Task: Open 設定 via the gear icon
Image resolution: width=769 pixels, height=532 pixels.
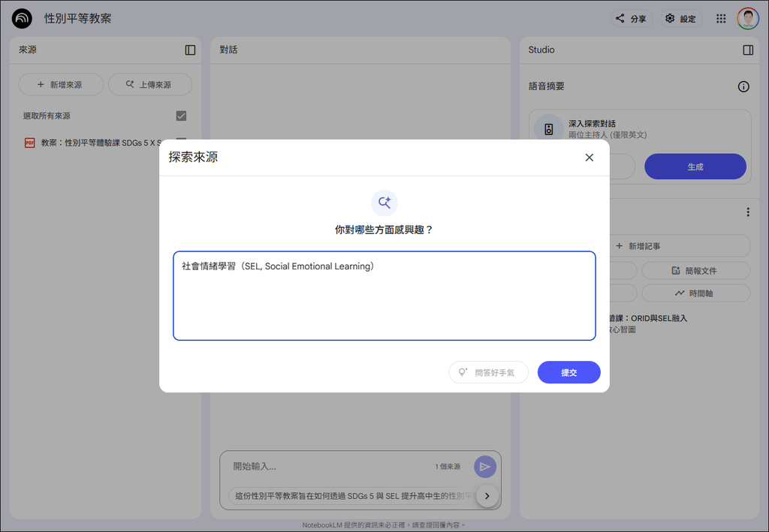Action: 680,18
